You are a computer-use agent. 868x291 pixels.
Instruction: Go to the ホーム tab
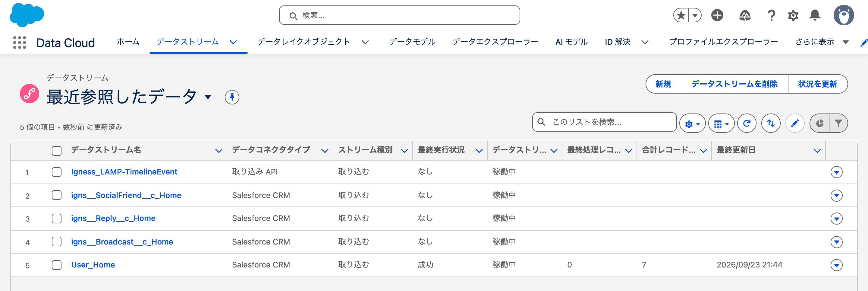(128, 42)
